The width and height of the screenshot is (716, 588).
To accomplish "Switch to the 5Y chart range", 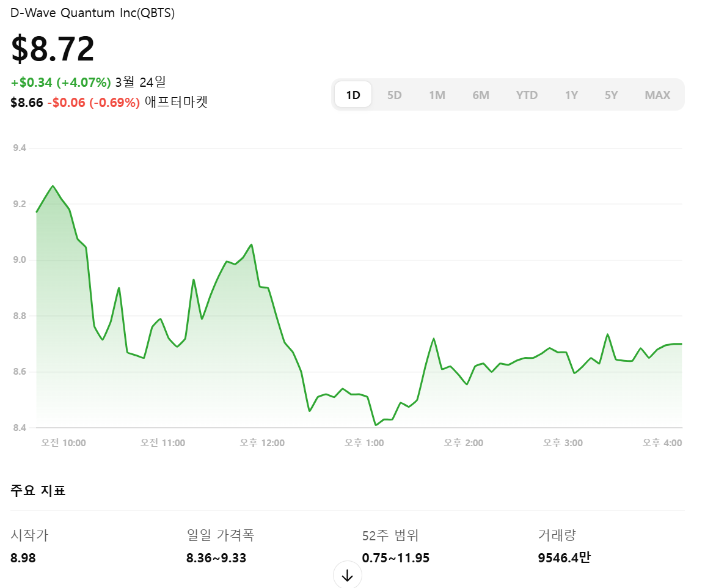I will (611, 95).
